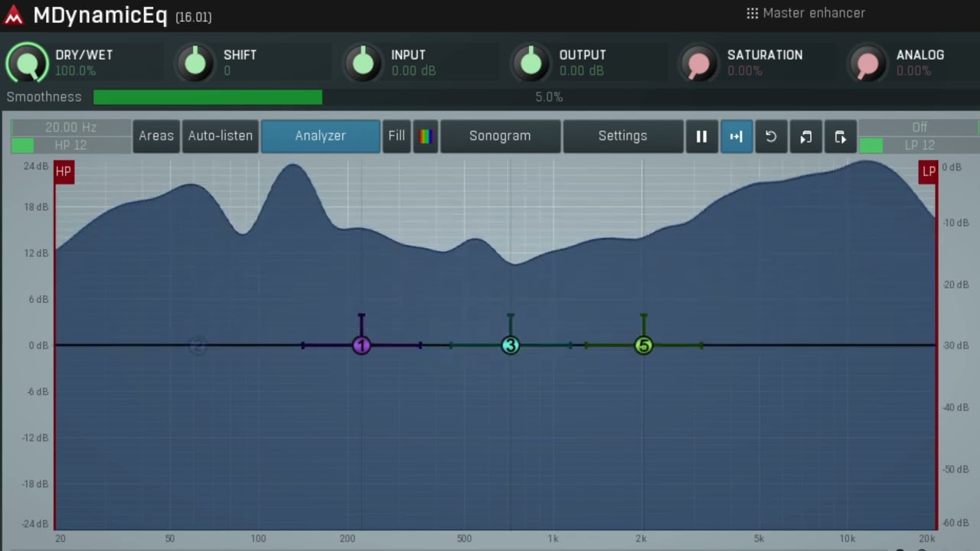Click band 1 dynamic handle top
Viewport: 980px width, 551px height.
361,315
